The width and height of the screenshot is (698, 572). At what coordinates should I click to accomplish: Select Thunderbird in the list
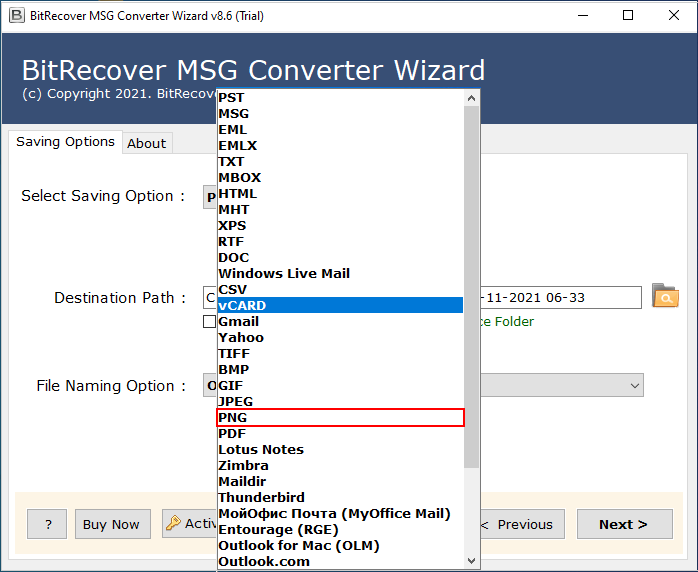[340, 497]
